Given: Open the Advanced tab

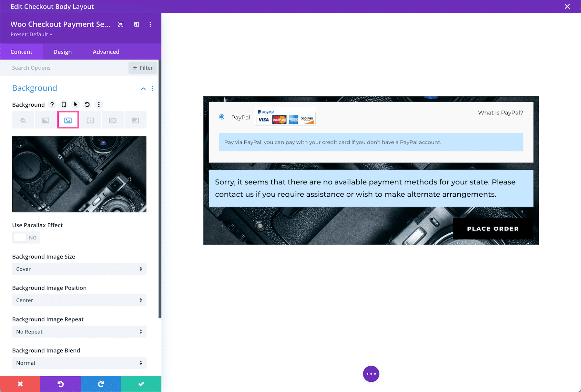Looking at the screenshot, I should click(106, 52).
